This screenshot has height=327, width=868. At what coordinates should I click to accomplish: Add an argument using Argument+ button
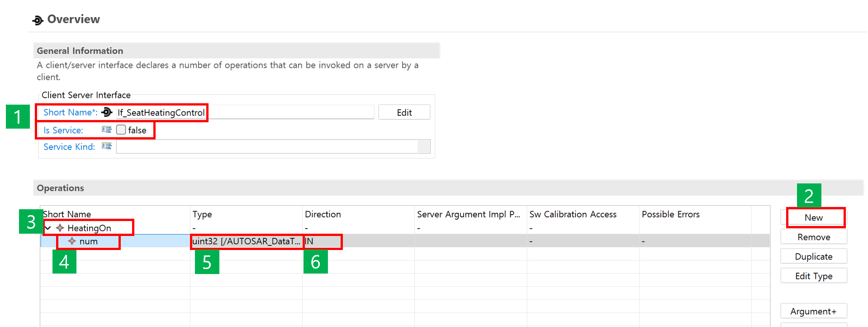pyautogui.click(x=813, y=311)
